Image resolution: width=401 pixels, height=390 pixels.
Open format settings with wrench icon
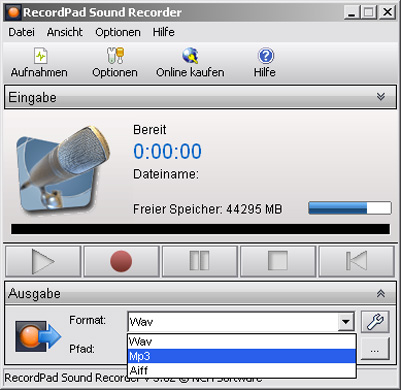[375, 322]
